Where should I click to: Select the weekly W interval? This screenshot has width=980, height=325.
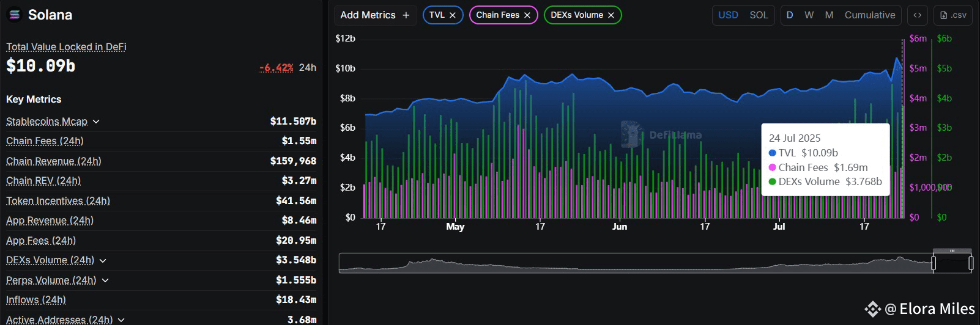(809, 15)
